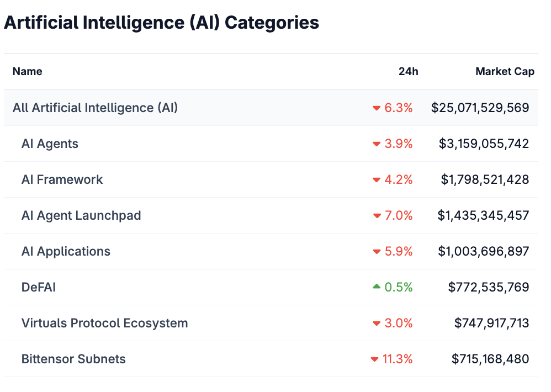Click the down arrow for AI Agent Launchpad

click(x=376, y=215)
